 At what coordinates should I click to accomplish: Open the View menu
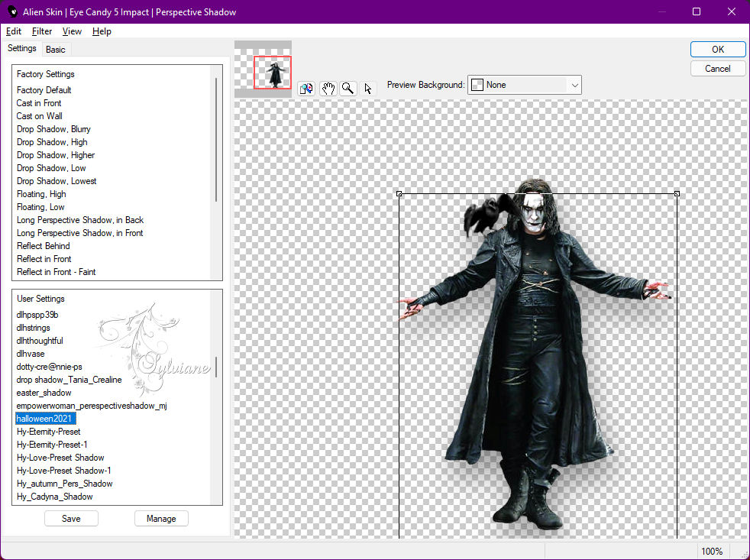[x=72, y=31]
